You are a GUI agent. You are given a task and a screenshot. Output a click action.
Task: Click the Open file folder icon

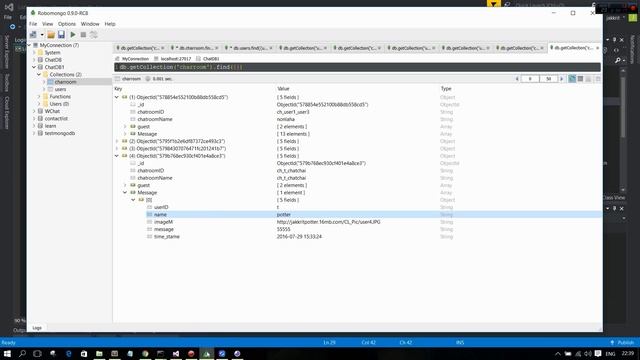pos(51,35)
